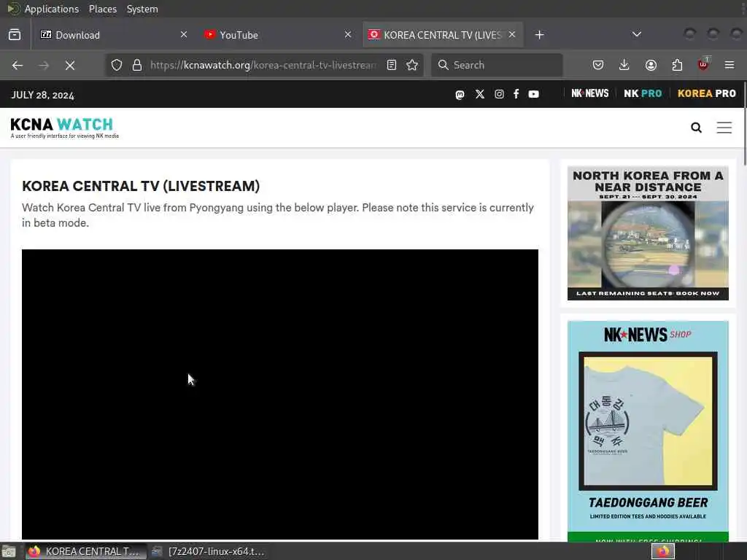Open the System menu
Screen dimensions: 747x560
[x=142, y=9]
